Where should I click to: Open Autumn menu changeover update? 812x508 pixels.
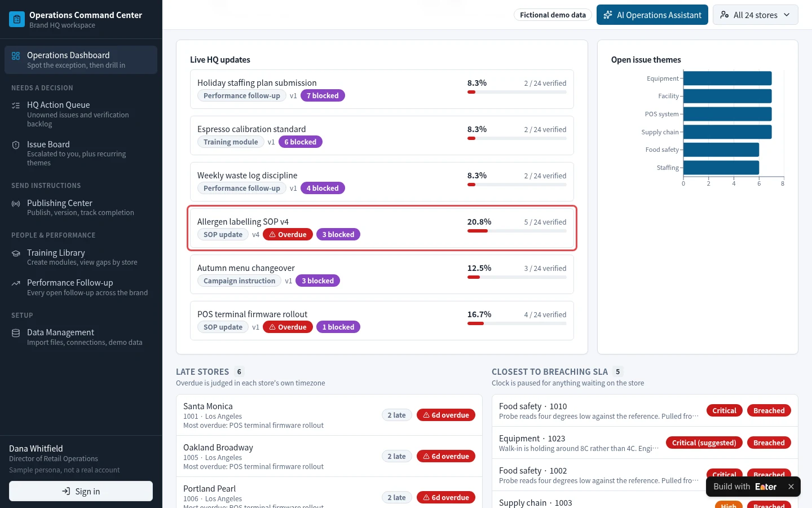pyautogui.click(x=382, y=274)
